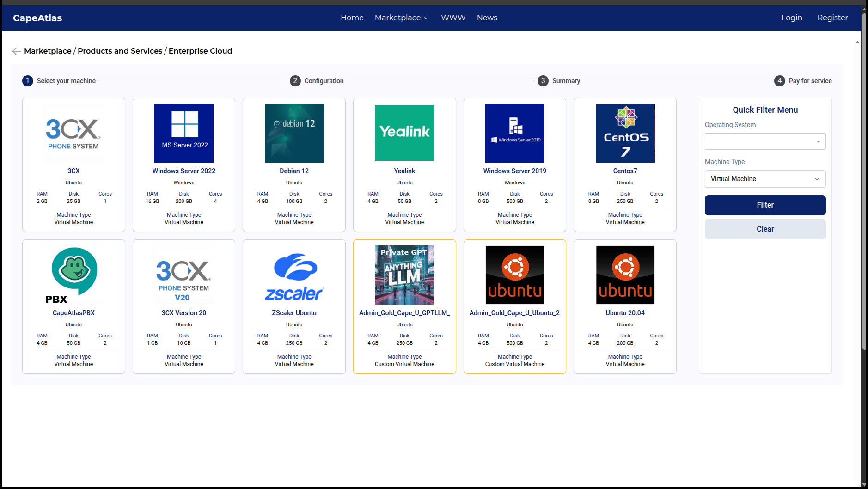
Task: Select the 3CX Phone System logo
Action: click(73, 133)
